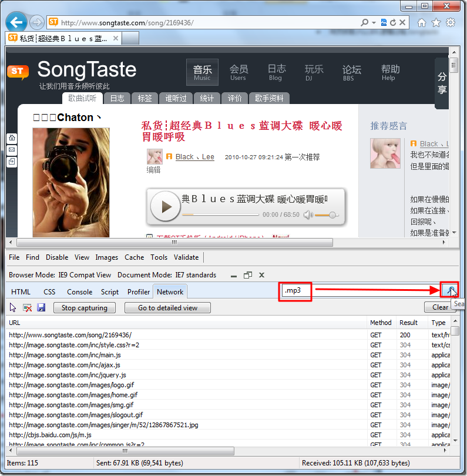Open the browser Tools gear icon

[451, 22]
